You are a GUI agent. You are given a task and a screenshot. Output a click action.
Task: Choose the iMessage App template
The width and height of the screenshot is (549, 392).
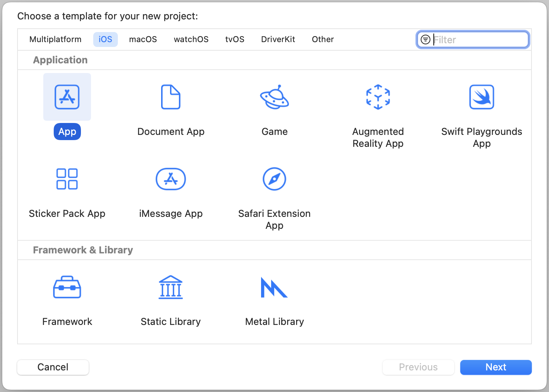[x=170, y=179]
